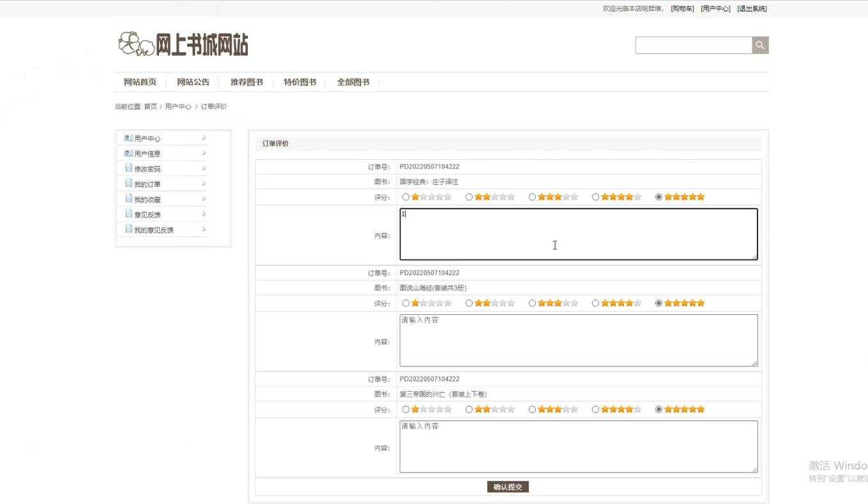868x504 pixels.
Task: Open the top 用户中心 link
Action: pyautogui.click(x=715, y=9)
